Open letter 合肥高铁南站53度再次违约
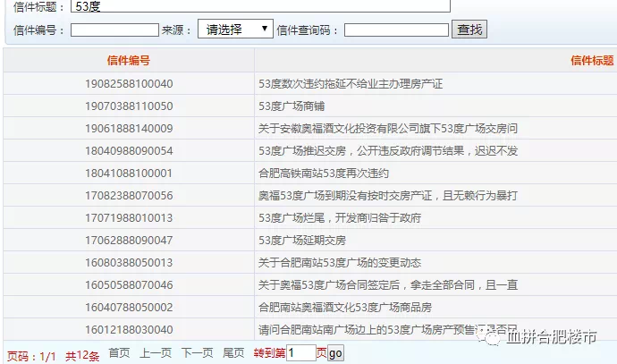Screen dimensions: 617x364 [x=323, y=174]
